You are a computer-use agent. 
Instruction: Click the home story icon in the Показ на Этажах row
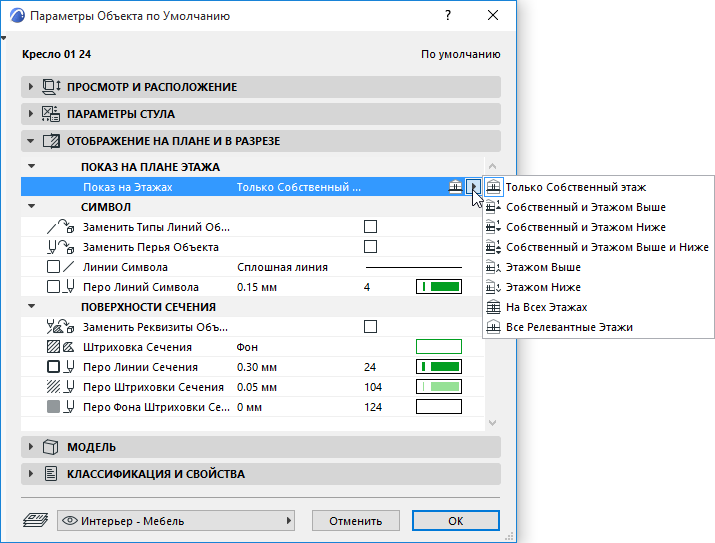(x=456, y=187)
